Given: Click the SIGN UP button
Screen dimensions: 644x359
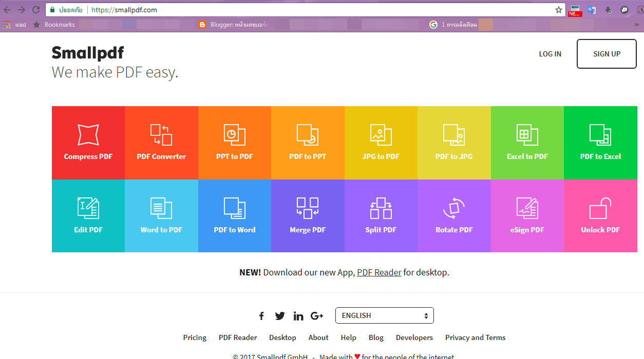Looking at the screenshot, I should click(607, 54).
